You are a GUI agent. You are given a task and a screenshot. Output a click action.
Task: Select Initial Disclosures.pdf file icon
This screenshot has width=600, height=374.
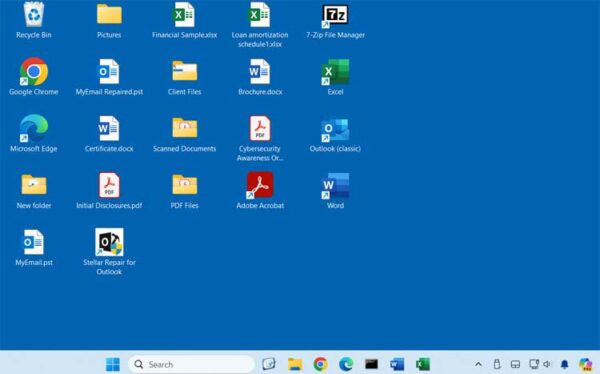109,185
